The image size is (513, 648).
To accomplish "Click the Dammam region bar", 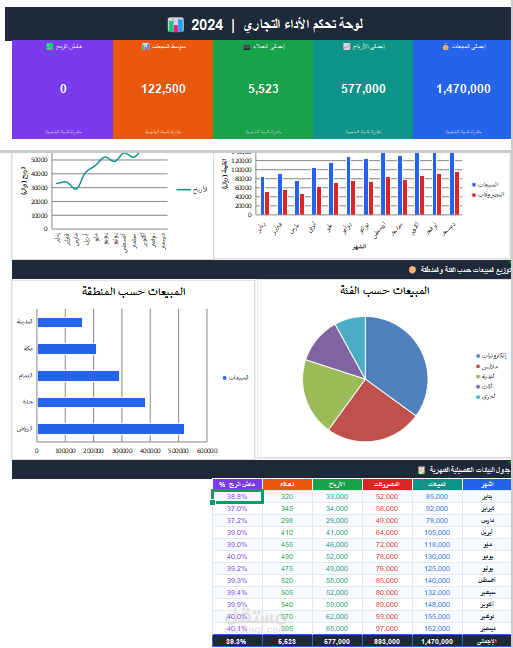I will click(79, 376).
